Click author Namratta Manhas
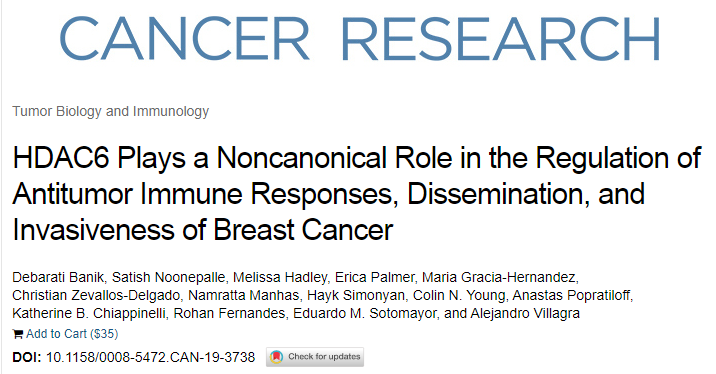716x374 pixels. click(243, 295)
